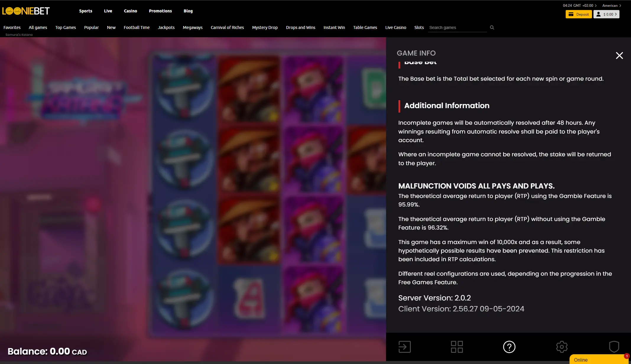Open the American odds format dropdown

[611, 6]
